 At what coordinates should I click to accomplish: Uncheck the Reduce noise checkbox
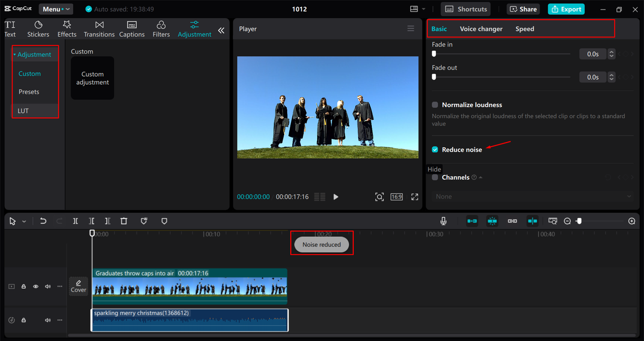pyautogui.click(x=435, y=150)
